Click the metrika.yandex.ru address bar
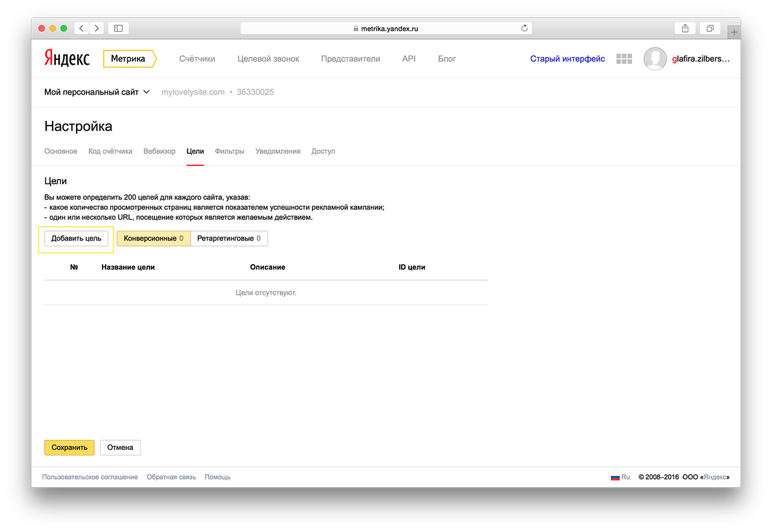This screenshot has height=532, width=772. tap(386, 28)
